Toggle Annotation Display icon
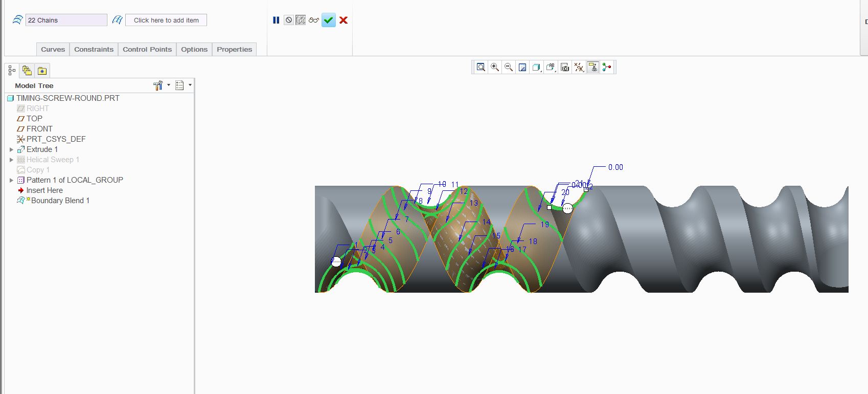Image resolution: width=868 pixels, height=394 pixels. [x=593, y=67]
